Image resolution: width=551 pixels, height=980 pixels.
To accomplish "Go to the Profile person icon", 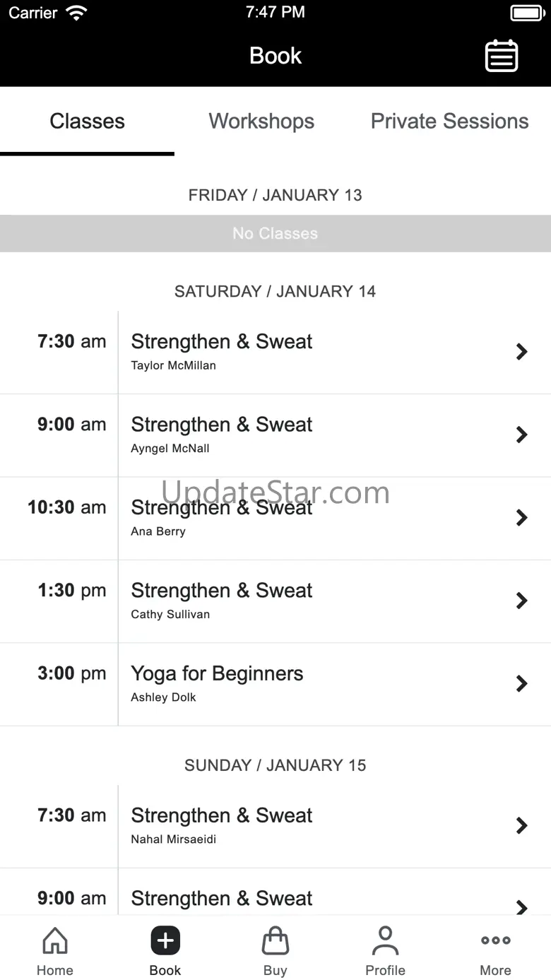I will (385, 941).
